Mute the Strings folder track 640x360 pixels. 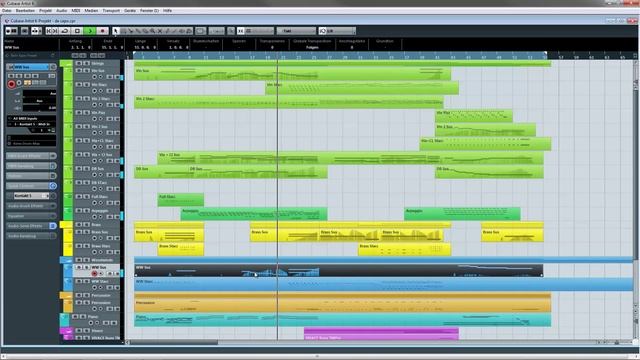pos(79,63)
